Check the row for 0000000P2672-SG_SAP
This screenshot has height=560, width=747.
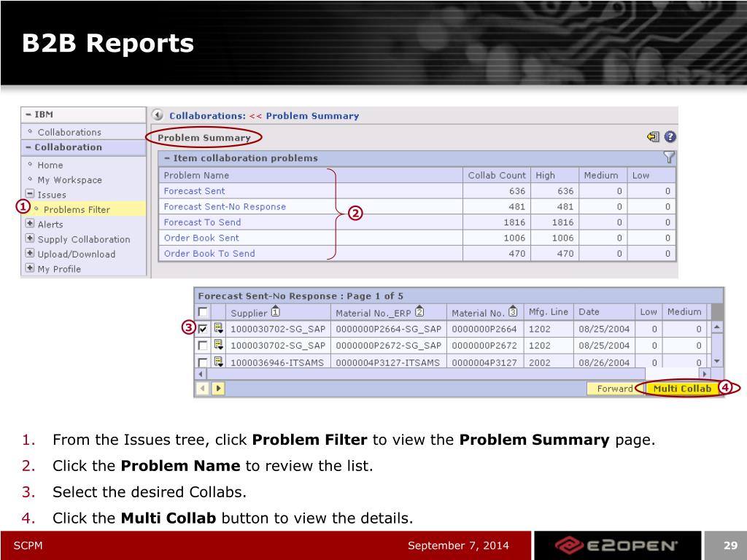tap(203, 345)
